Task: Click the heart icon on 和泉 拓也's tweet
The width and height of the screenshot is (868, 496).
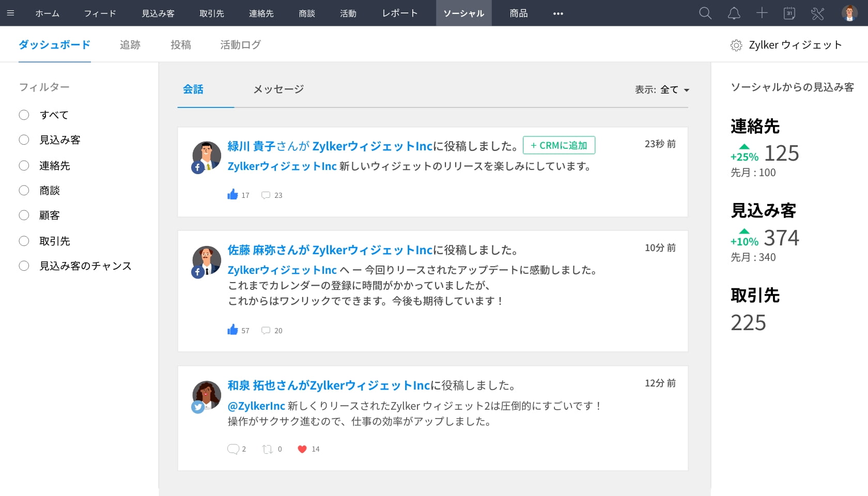Action: pyautogui.click(x=302, y=449)
